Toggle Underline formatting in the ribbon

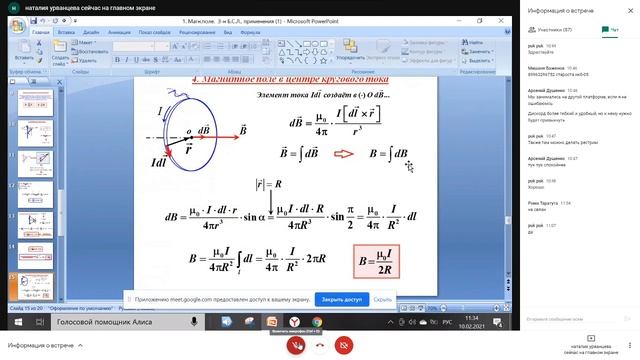coord(136,60)
